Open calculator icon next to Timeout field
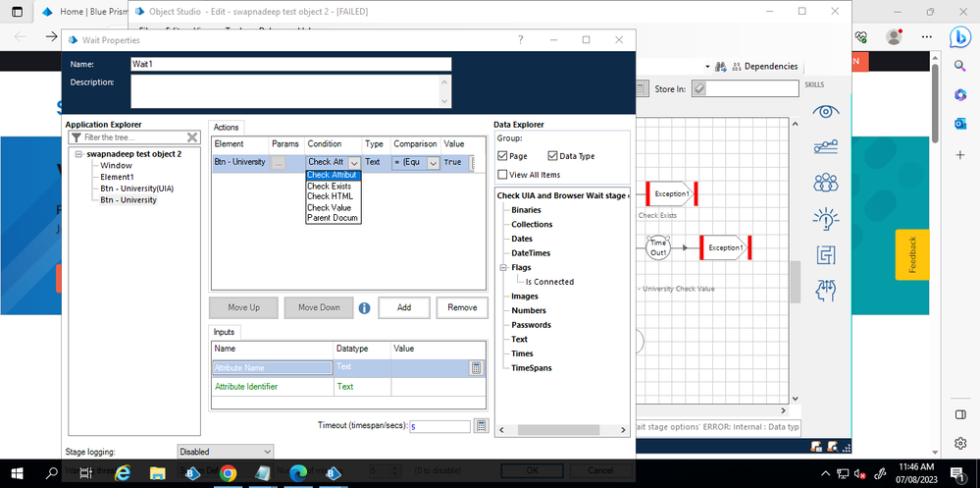This screenshot has width=980, height=488. 481,426
